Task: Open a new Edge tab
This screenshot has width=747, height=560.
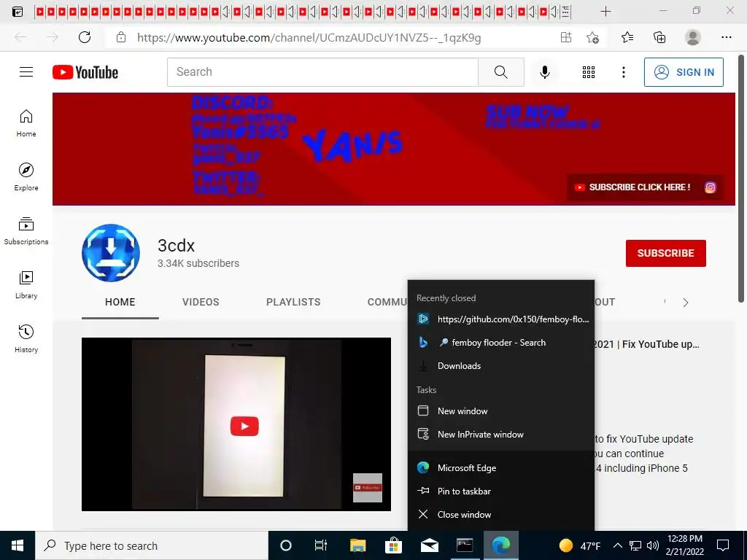Action: 605,12
